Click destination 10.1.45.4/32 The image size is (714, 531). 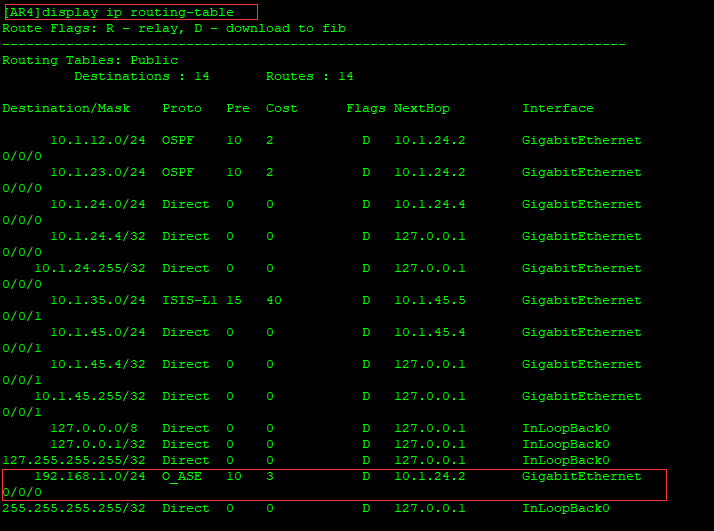(x=97, y=364)
